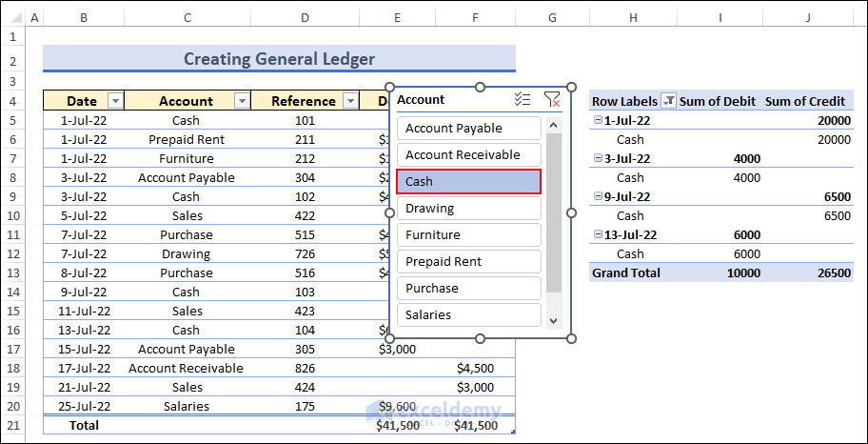Select the Creating General Ledger title cell
Viewport: 868px width, 444px height.
click(279, 59)
